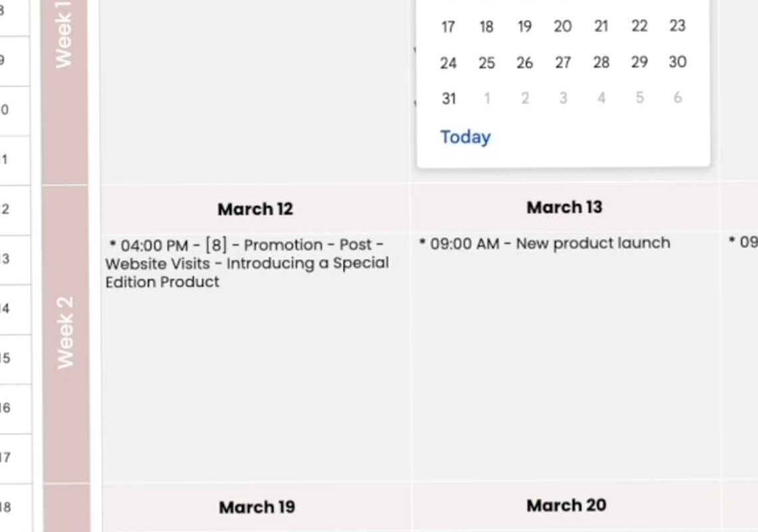Select day 24 in the date picker
The image size is (758, 532).
448,63
